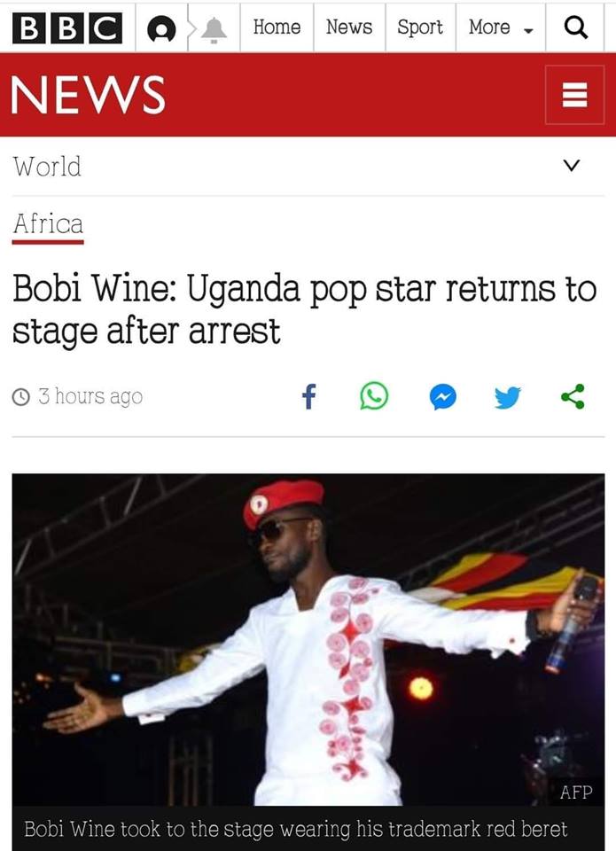Open the Africa section link

(x=48, y=224)
